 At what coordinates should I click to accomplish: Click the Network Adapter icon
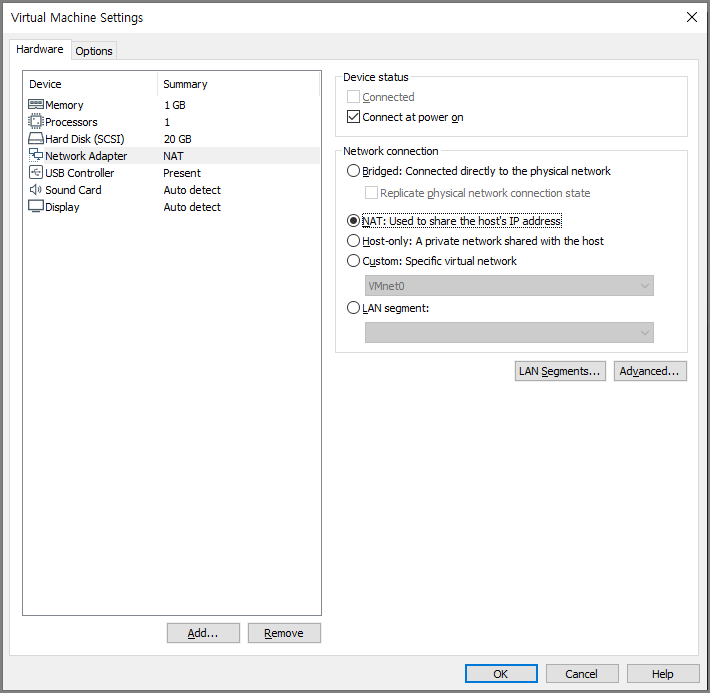(36, 155)
